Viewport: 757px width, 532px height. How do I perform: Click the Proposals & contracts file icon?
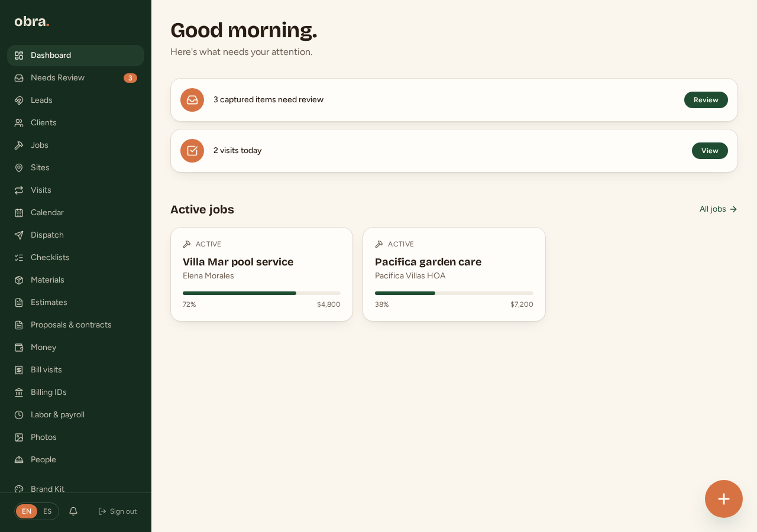point(19,325)
